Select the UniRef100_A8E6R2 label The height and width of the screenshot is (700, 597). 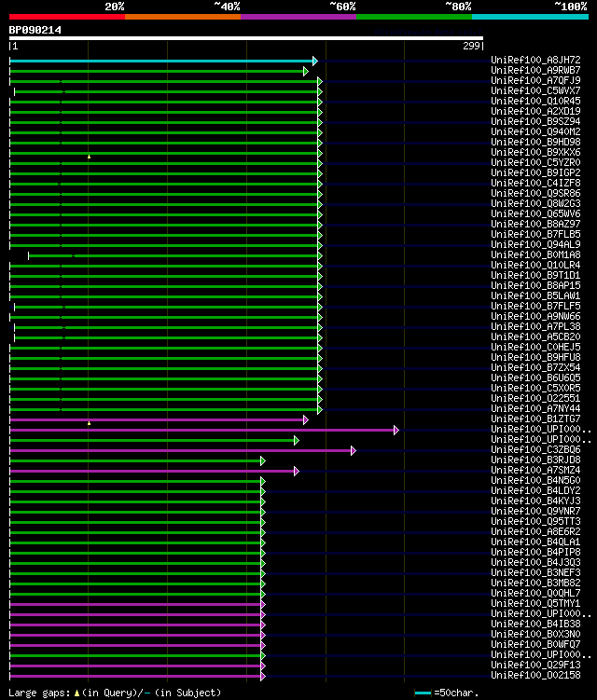coord(535,531)
